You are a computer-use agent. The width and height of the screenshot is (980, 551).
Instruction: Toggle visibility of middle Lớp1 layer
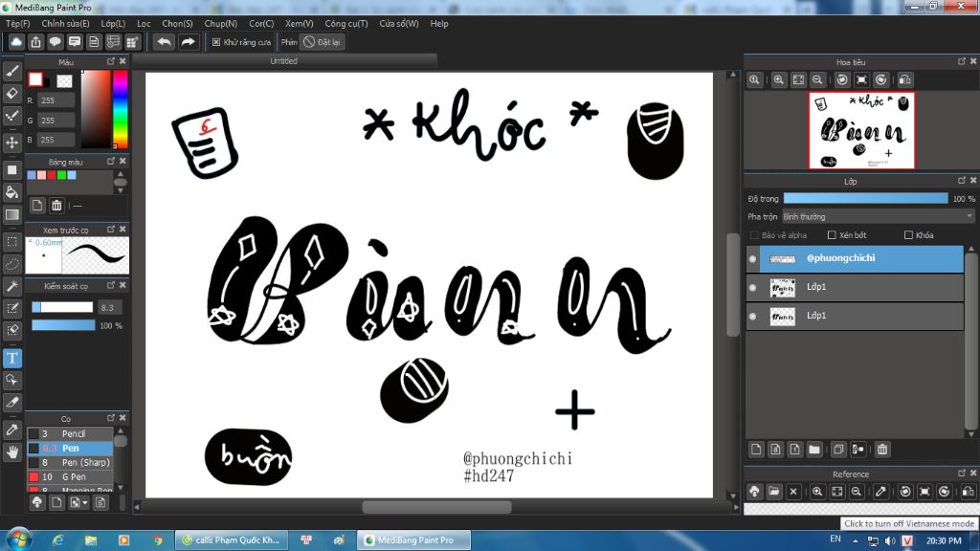(x=752, y=287)
